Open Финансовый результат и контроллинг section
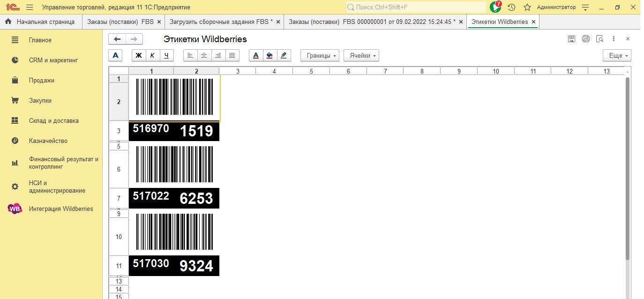Image resolution: width=644 pixels, height=299 pixels. click(x=51, y=163)
